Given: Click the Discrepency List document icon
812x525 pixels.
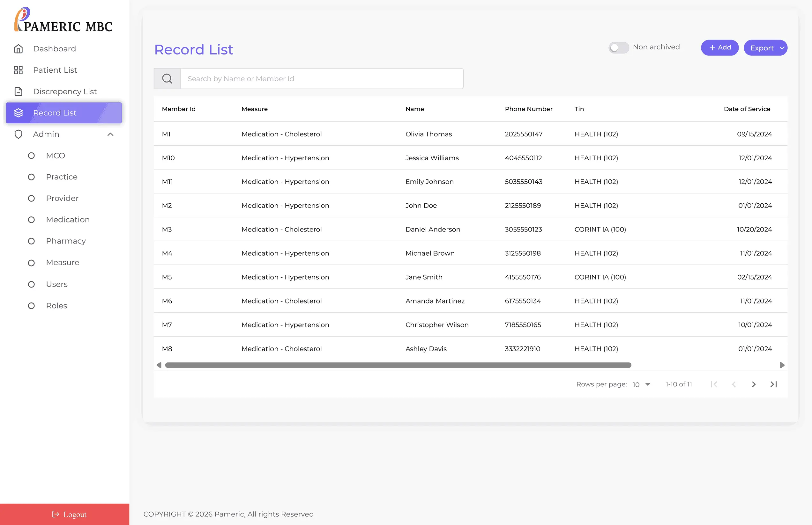Looking at the screenshot, I should (x=19, y=91).
